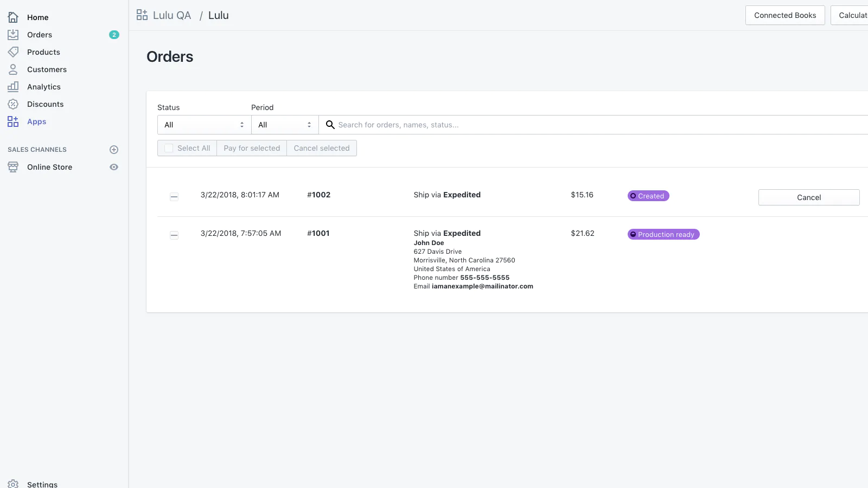Add a sales channel with plus icon
Viewport: 868px width, 488px height.
pyautogui.click(x=114, y=150)
